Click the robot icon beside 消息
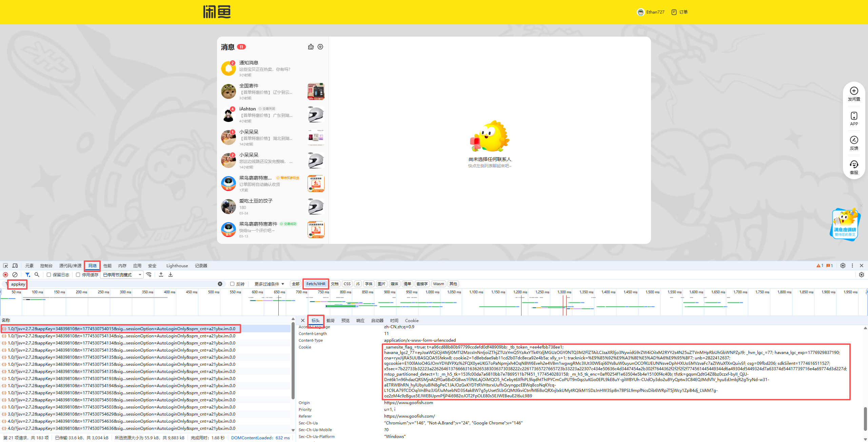868x442 pixels. (311, 47)
